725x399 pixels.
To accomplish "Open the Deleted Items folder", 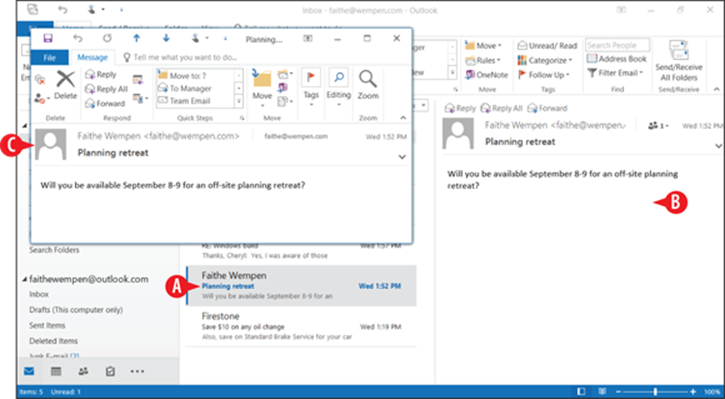I will click(x=53, y=341).
